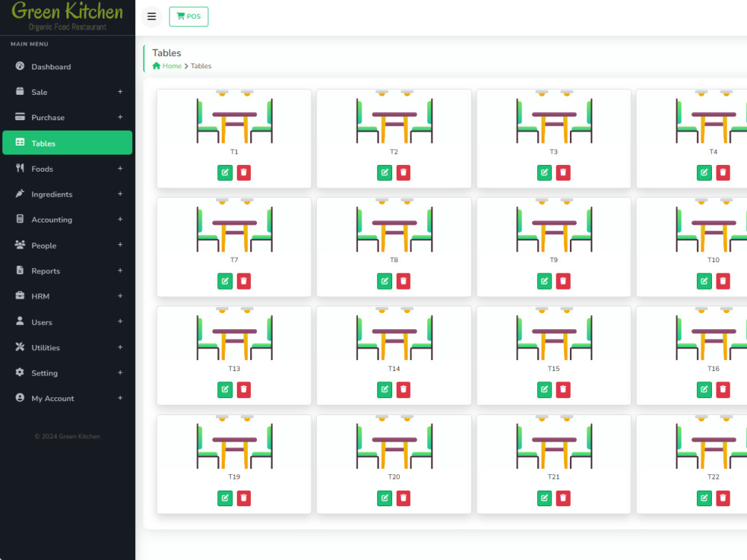This screenshot has width=747, height=560.
Task: Edit table T20
Action: [x=385, y=498]
